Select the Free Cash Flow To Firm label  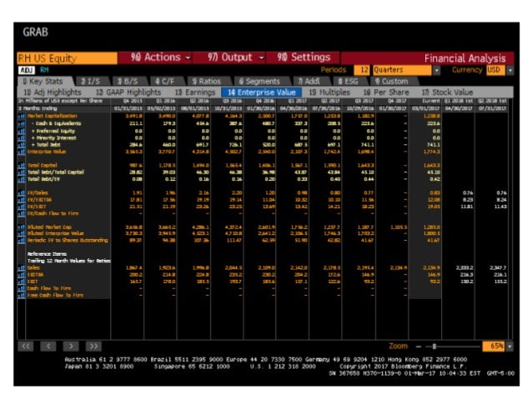[x=55, y=295]
